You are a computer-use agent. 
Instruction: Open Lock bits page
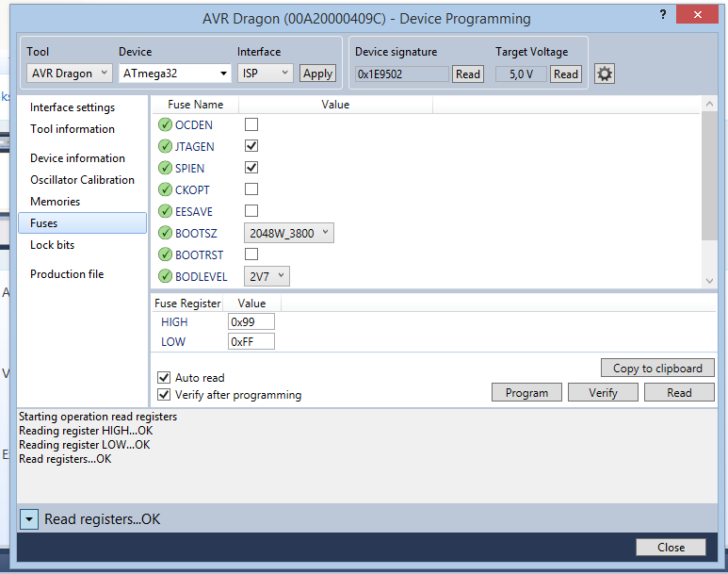click(53, 245)
